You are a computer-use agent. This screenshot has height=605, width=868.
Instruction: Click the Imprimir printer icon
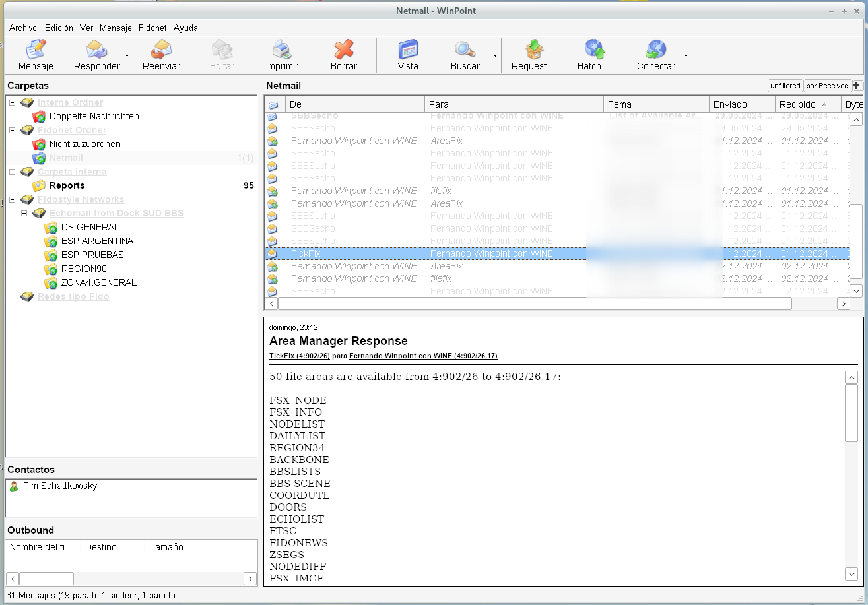click(x=282, y=50)
